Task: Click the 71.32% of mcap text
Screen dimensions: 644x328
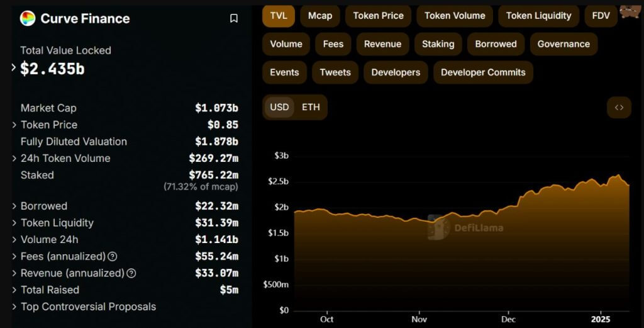Action: pos(201,186)
